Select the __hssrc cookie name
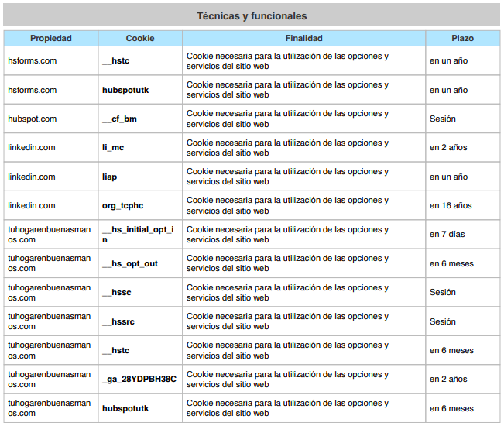 pyautogui.click(x=118, y=321)
